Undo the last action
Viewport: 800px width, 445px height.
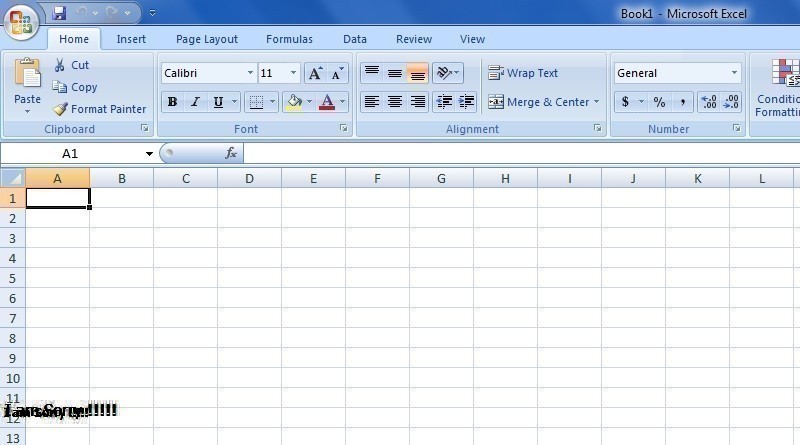82,12
